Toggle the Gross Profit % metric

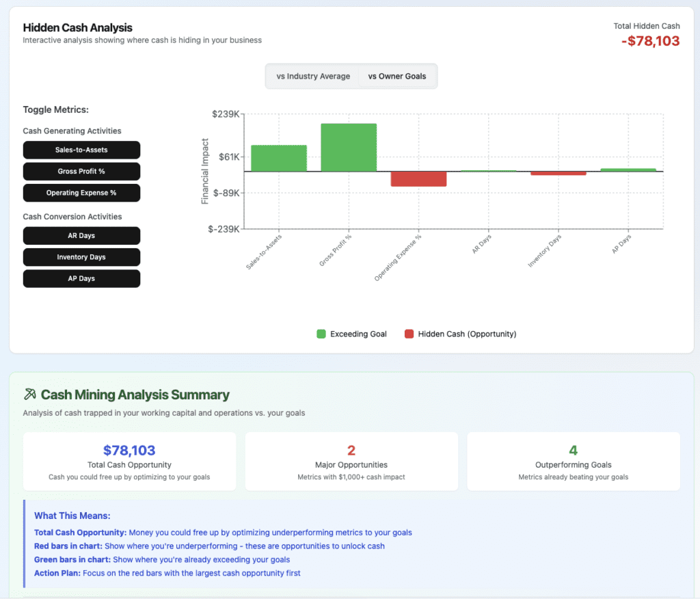click(x=81, y=172)
